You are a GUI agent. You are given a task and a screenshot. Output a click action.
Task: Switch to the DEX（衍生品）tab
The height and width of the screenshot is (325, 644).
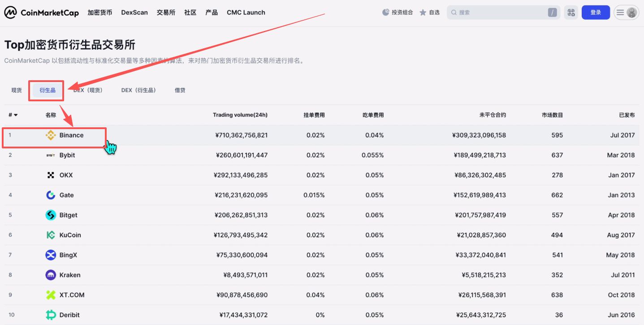coord(138,90)
